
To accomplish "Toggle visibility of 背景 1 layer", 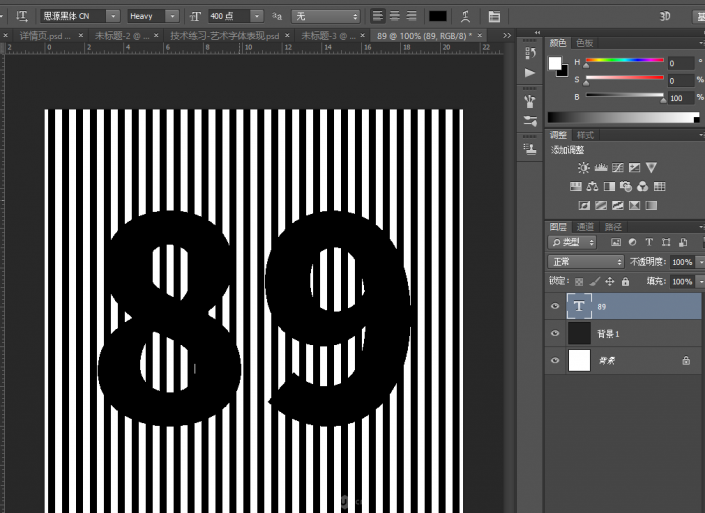I will 555,334.
